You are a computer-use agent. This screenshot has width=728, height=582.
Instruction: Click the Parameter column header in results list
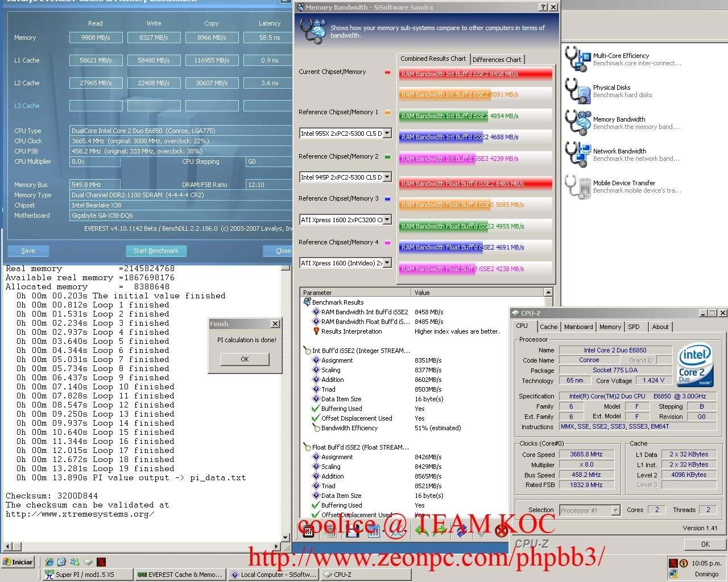(x=355, y=292)
